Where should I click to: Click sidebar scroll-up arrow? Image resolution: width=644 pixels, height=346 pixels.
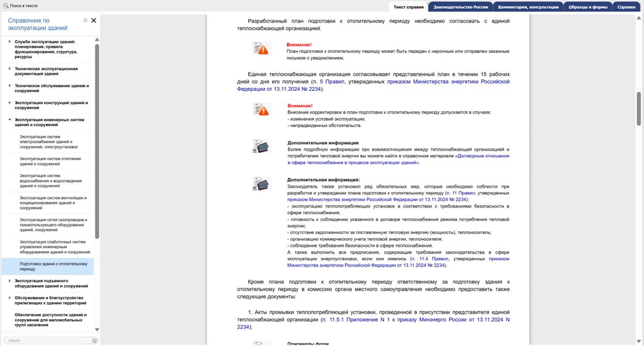pyautogui.click(x=97, y=40)
